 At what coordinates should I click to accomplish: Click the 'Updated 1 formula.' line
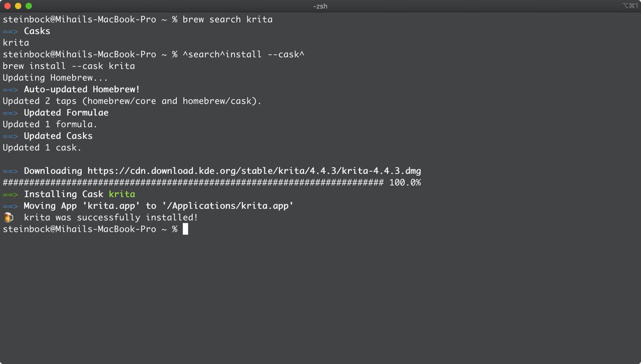coord(50,124)
